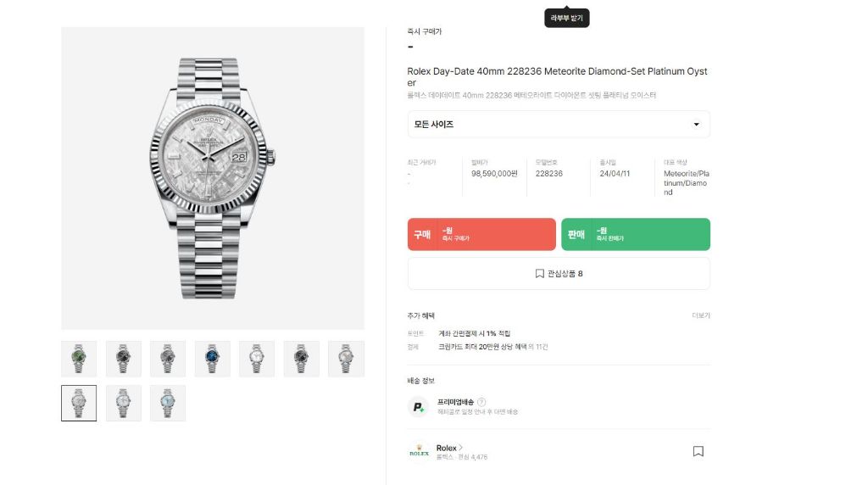
Task: Bookmark the Rolex brand
Action: tap(698, 452)
